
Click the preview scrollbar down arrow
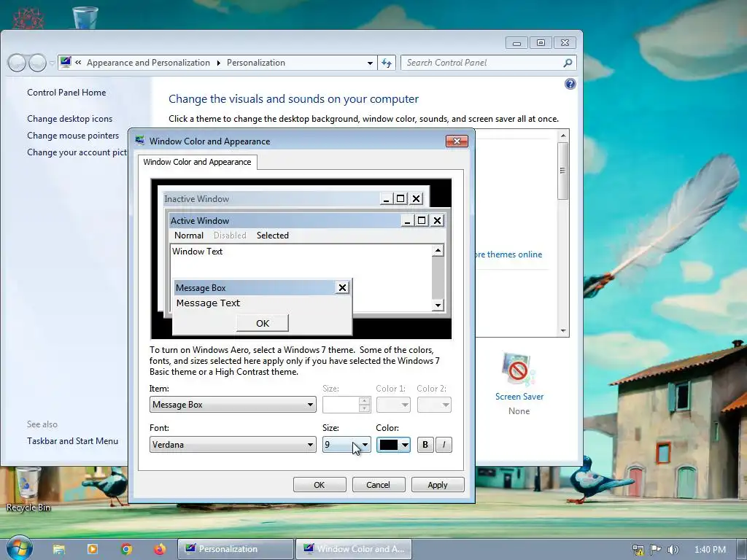click(x=438, y=306)
